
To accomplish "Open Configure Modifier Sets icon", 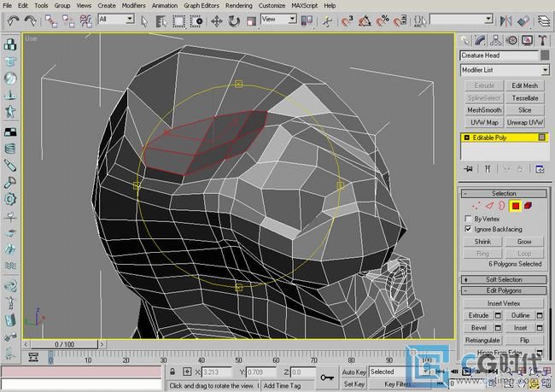I will click(540, 169).
